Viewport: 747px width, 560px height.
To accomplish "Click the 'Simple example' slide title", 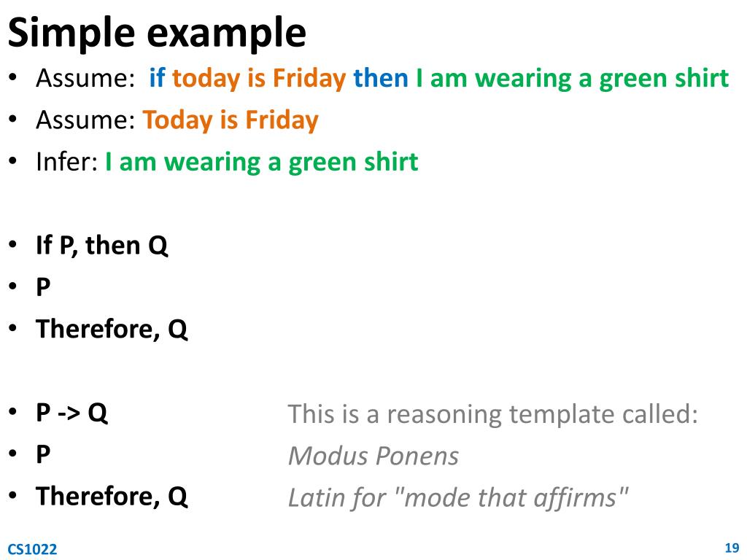I will click(157, 34).
